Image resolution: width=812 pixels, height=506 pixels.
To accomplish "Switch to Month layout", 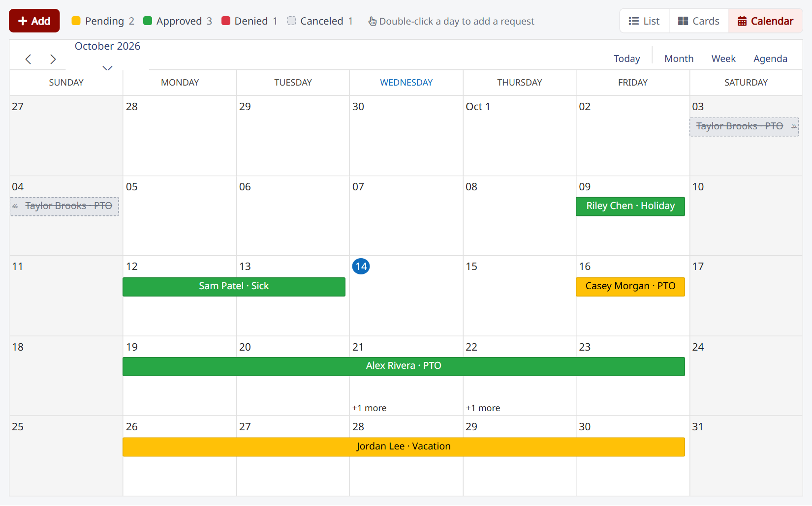I will [x=679, y=59].
